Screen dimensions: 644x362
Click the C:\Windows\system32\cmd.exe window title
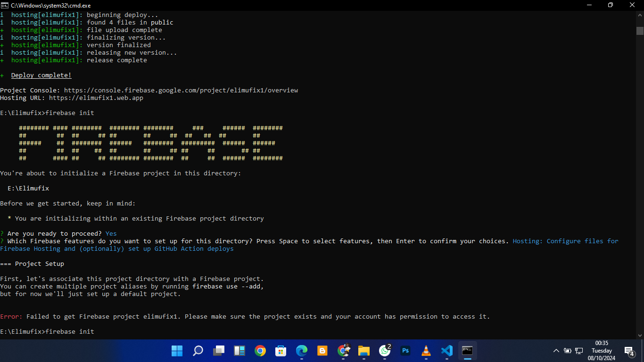(x=51, y=5)
